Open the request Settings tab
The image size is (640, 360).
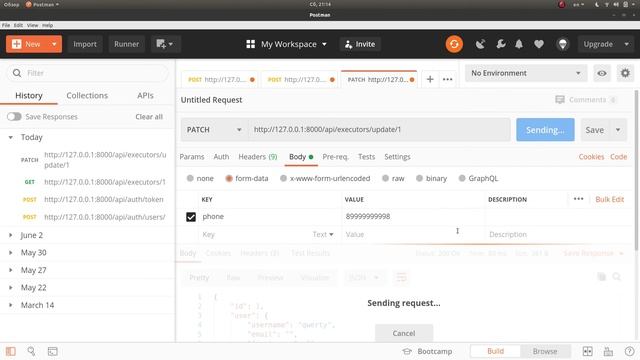[x=397, y=157]
